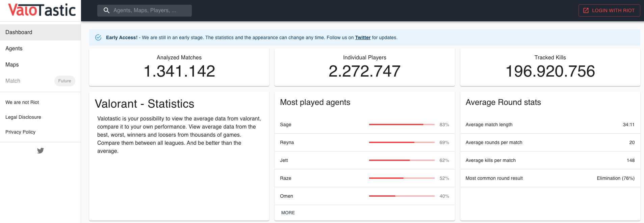Click the Individual Players card title

pyautogui.click(x=365, y=58)
